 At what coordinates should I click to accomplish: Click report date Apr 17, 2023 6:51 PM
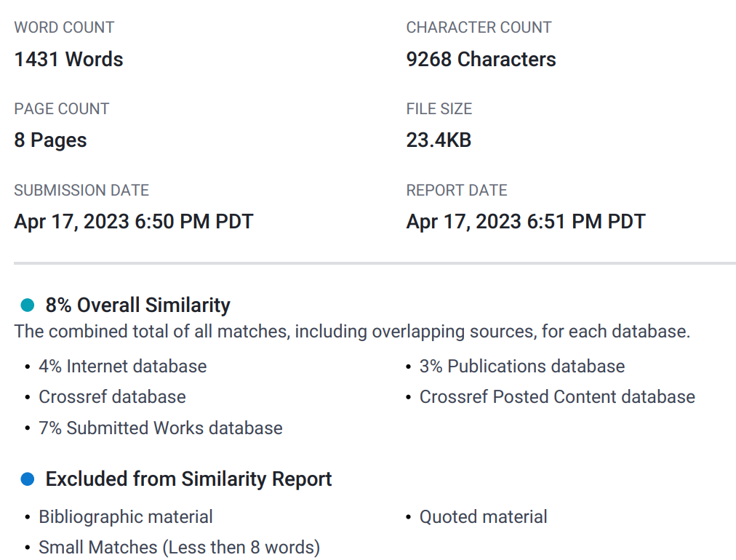tap(526, 222)
